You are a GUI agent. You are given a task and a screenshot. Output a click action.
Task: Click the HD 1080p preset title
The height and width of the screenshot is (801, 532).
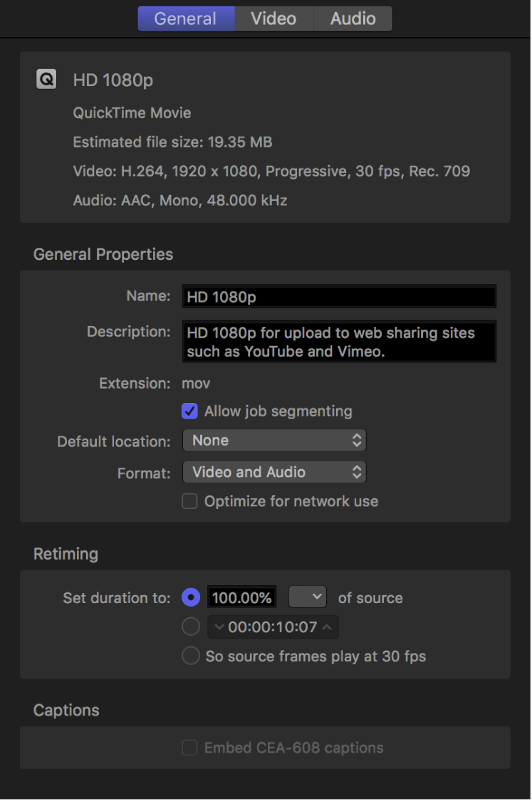pyautogui.click(x=113, y=80)
